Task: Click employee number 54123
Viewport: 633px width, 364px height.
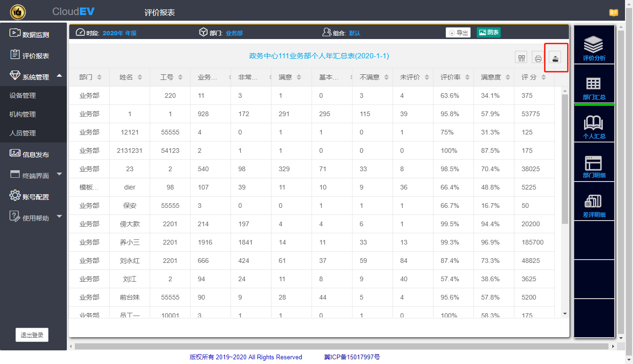Action: (170, 150)
